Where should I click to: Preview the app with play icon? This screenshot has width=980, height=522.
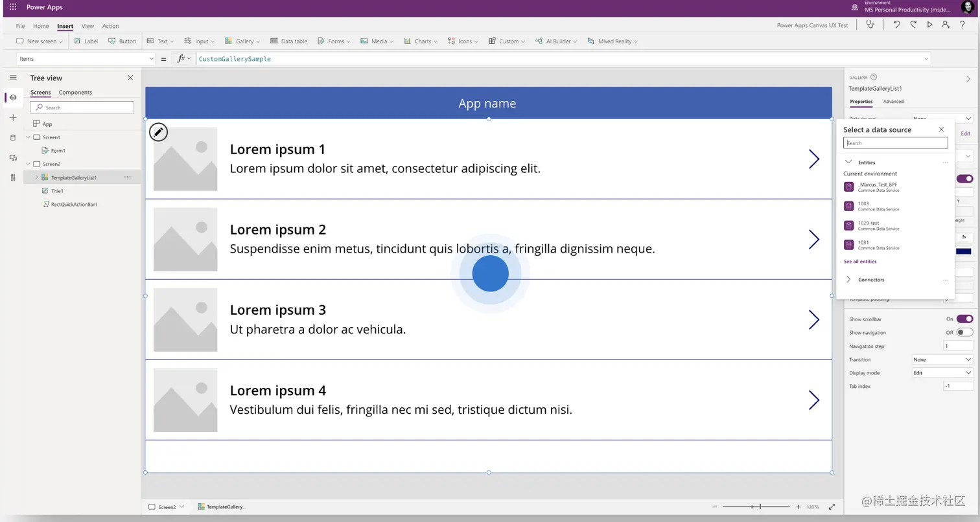coord(929,25)
